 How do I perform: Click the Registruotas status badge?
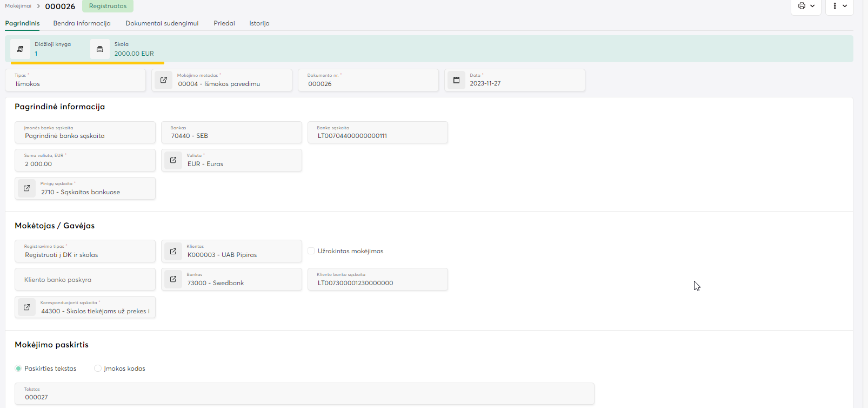tap(108, 6)
